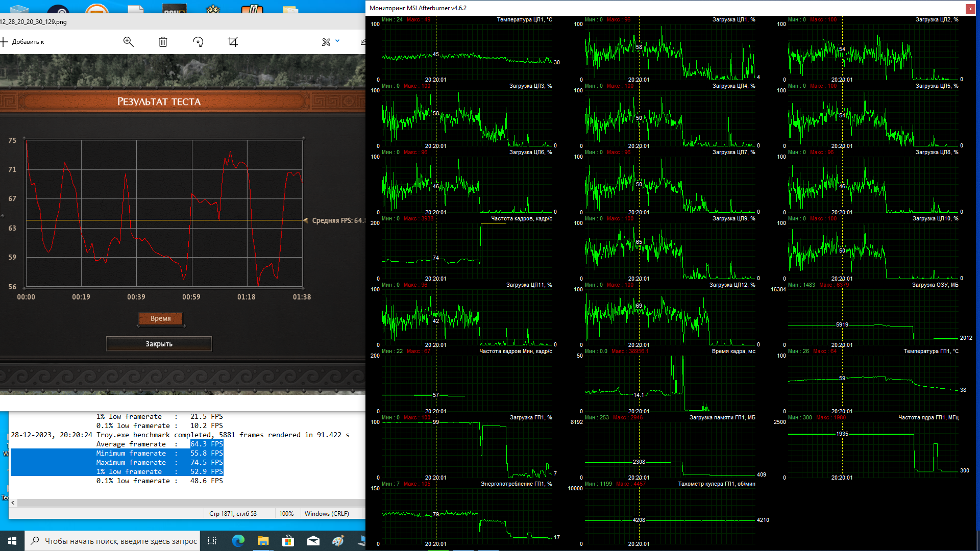The height and width of the screenshot is (551, 980).
Task: Select the crop tool icon
Action: [x=233, y=42]
